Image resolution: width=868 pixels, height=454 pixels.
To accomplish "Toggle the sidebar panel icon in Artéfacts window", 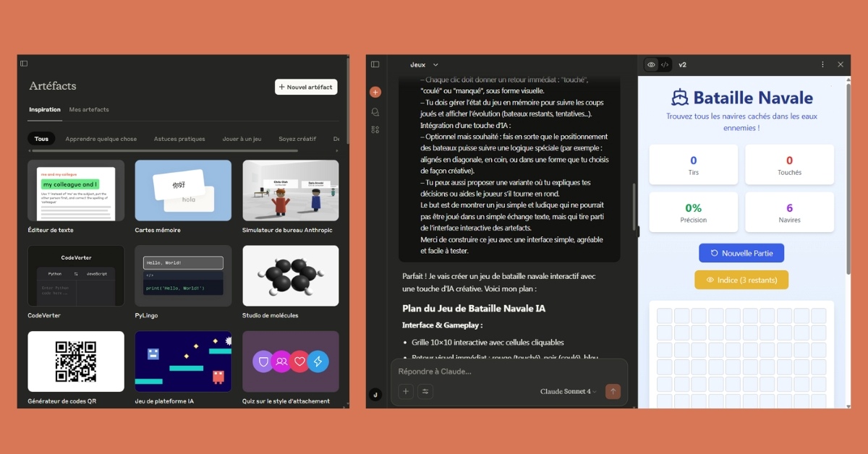I will [x=24, y=64].
